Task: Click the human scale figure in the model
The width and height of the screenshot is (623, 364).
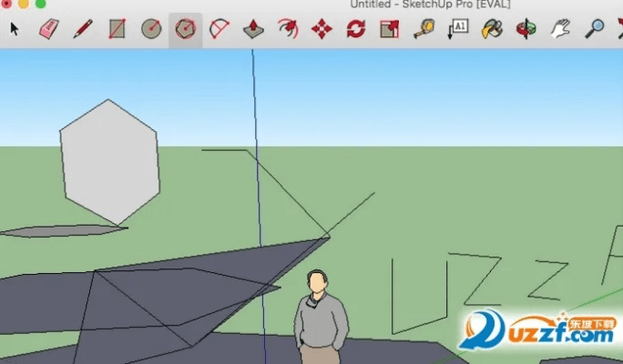Action: coord(320,323)
